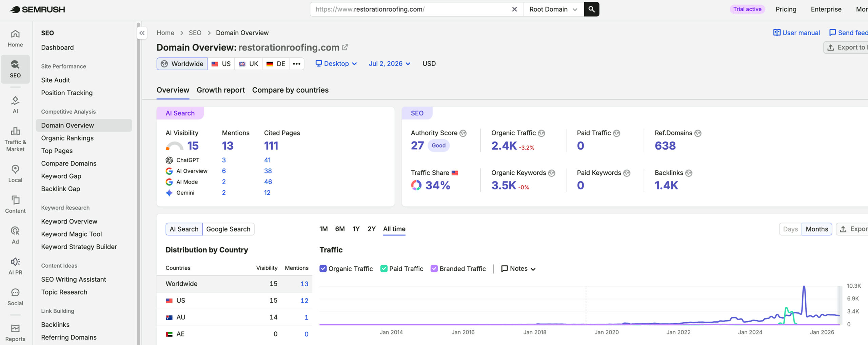The height and width of the screenshot is (345, 868).
Task: Click the Semrush logo
Action: pos(37,9)
